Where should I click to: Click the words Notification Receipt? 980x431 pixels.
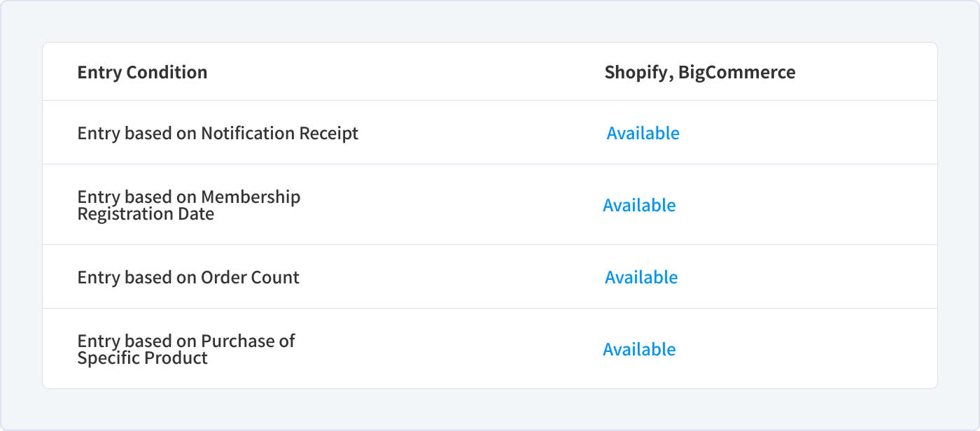(280, 133)
